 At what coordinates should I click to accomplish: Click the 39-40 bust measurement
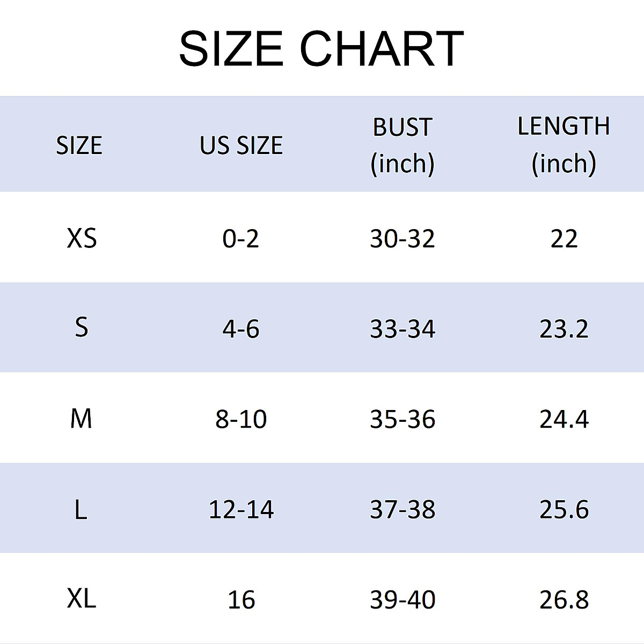tap(402, 599)
